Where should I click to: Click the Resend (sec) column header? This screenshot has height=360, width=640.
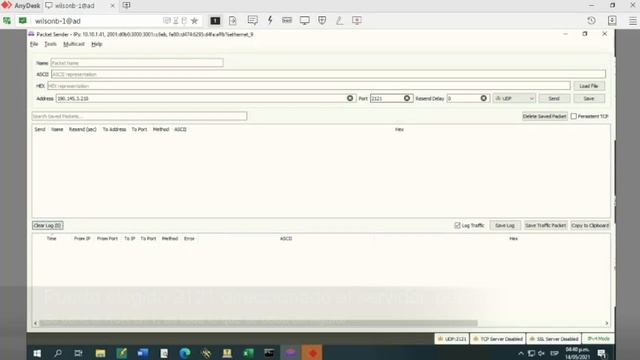(82, 129)
